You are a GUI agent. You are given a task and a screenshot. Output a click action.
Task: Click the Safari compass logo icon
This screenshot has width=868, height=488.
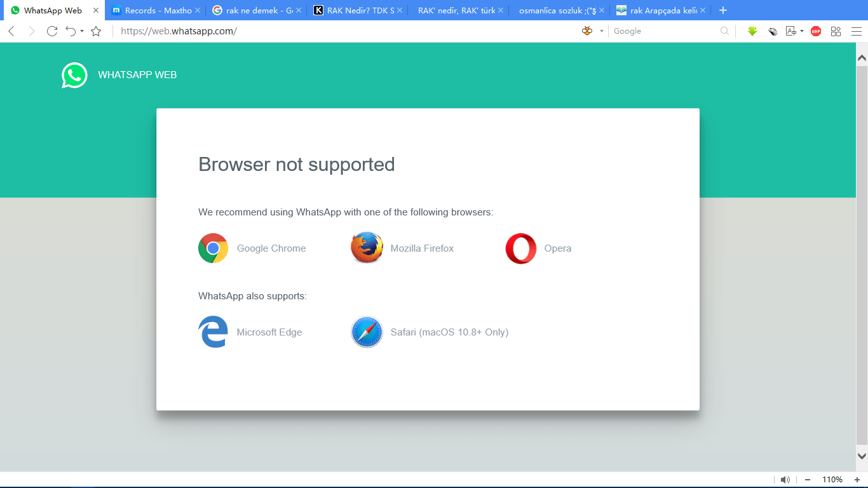(367, 332)
